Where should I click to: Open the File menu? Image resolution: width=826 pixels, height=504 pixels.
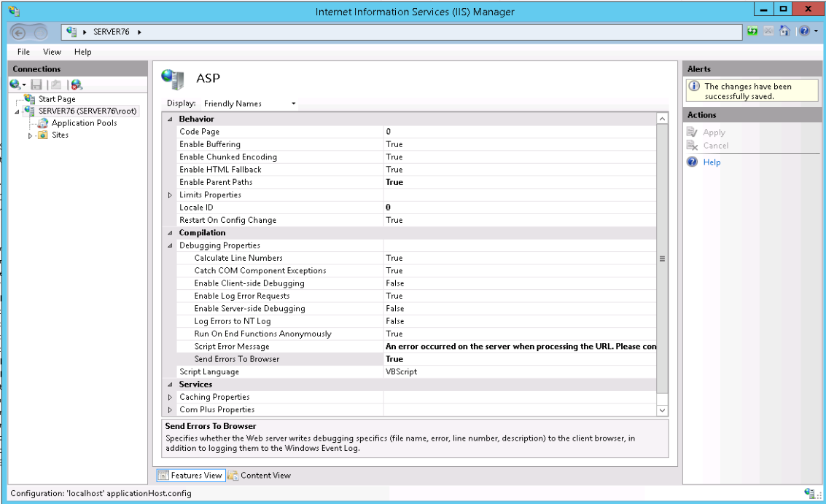coord(24,52)
